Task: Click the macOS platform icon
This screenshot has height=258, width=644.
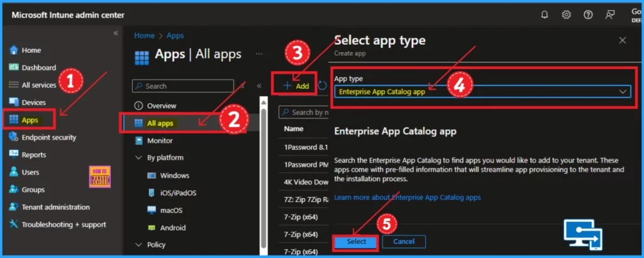Action: [152, 210]
